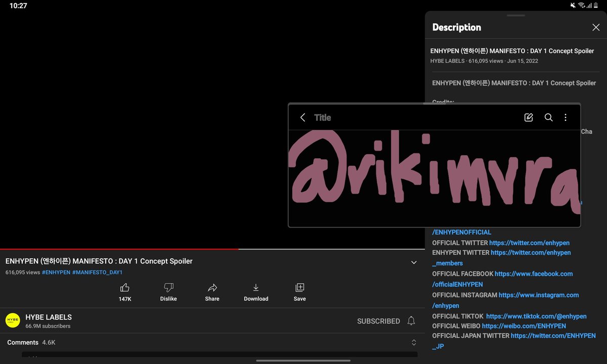Toggle the notification bell for HYBE LABELS

411,321
